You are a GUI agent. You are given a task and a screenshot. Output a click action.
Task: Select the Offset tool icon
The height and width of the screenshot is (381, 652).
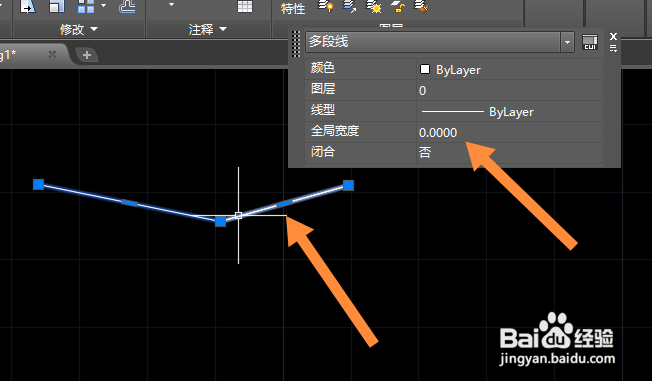pos(127,6)
